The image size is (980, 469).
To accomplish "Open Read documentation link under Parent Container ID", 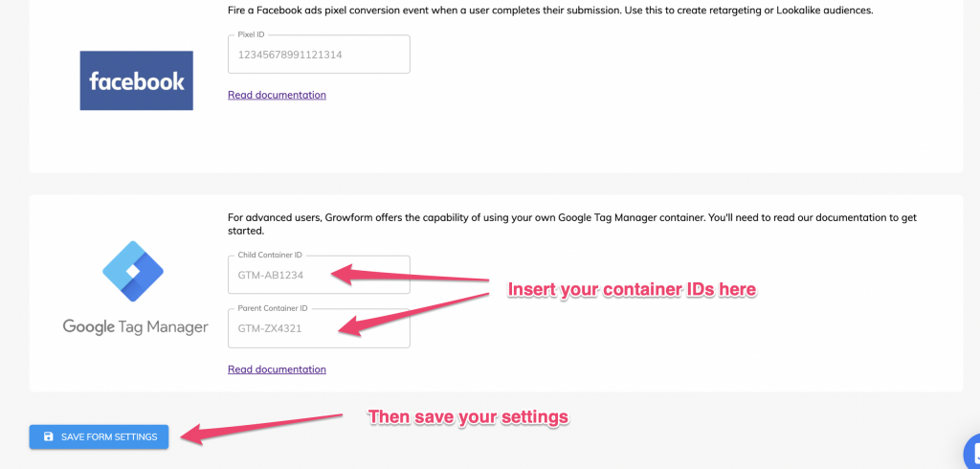I will [x=277, y=369].
